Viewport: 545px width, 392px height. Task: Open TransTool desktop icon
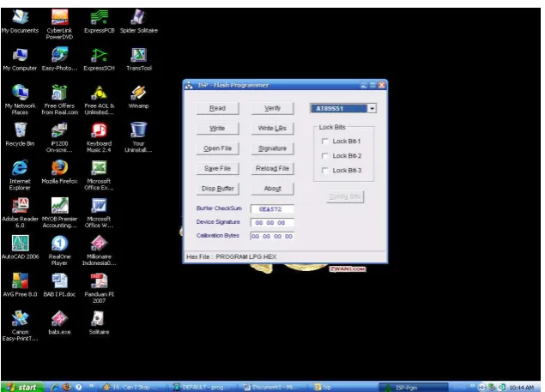[x=139, y=59]
